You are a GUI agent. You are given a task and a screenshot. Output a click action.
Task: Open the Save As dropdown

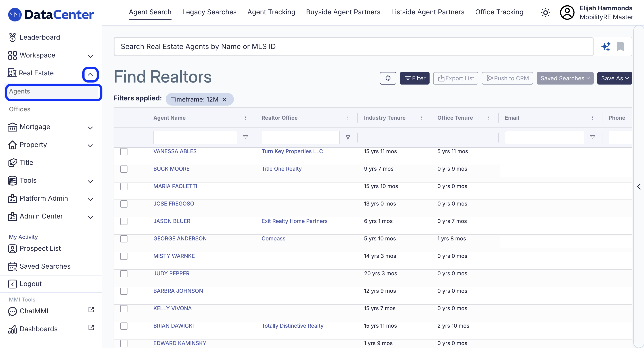(x=614, y=78)
